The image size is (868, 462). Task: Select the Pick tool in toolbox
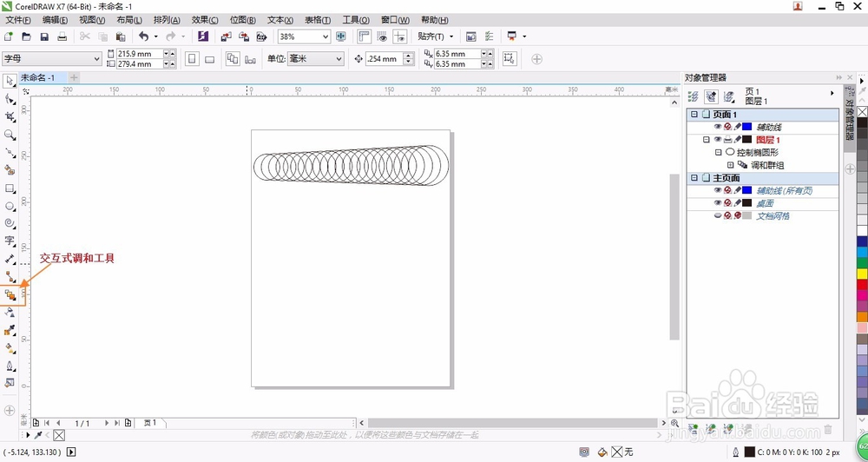tap(10, 82)
